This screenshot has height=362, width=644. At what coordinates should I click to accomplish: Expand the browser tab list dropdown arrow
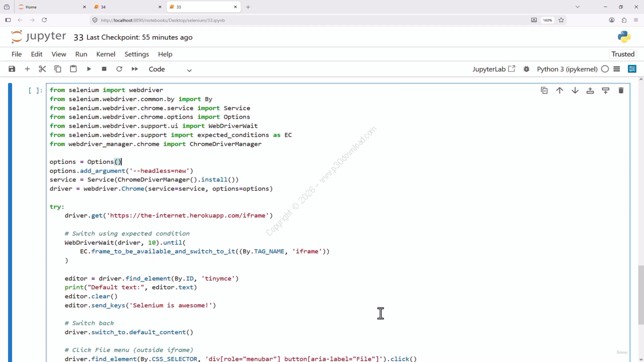click(x=578, y=7)
